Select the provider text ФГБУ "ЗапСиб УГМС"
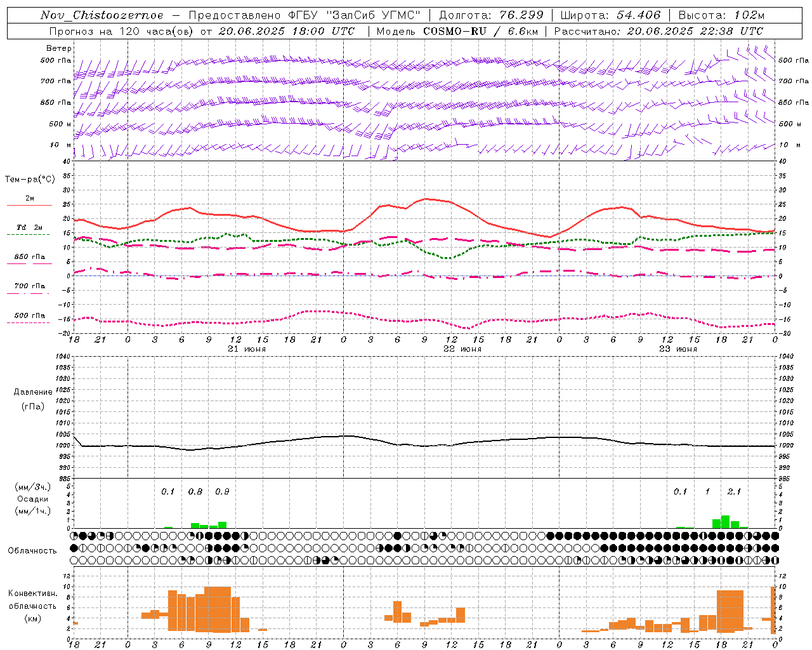The width and height of the screenshot is (812, 650). (355, 15)
